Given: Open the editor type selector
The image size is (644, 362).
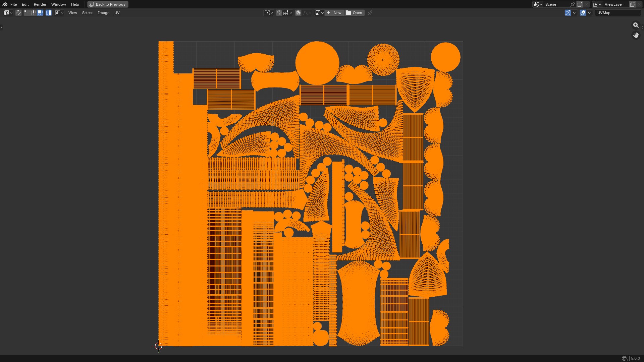Looking at the screenshot, I should 8,13.
